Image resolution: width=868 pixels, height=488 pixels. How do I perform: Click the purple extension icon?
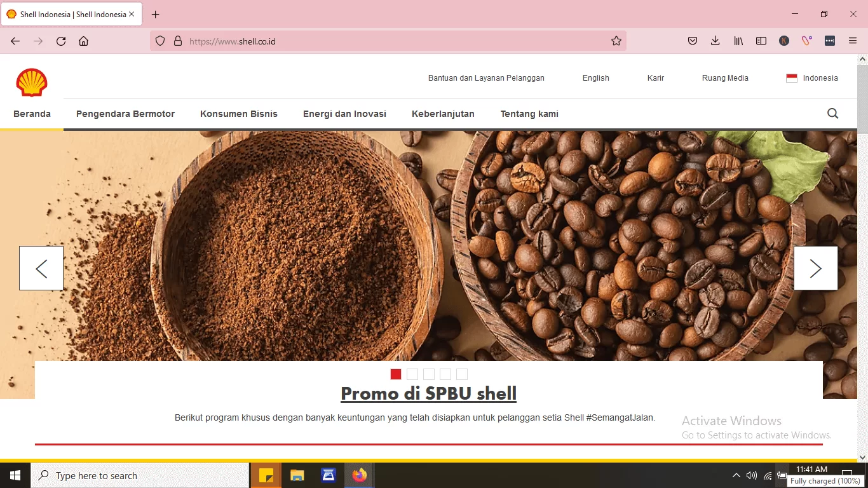806,41
